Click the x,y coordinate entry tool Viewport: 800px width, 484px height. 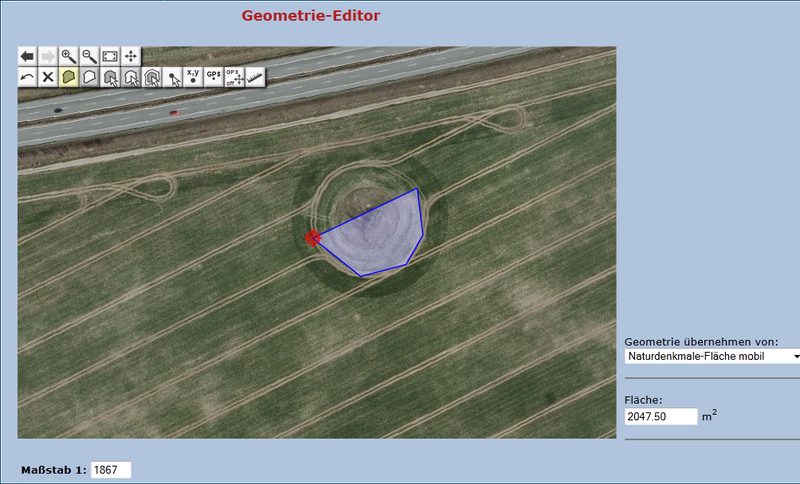click(x=194, y=76)
